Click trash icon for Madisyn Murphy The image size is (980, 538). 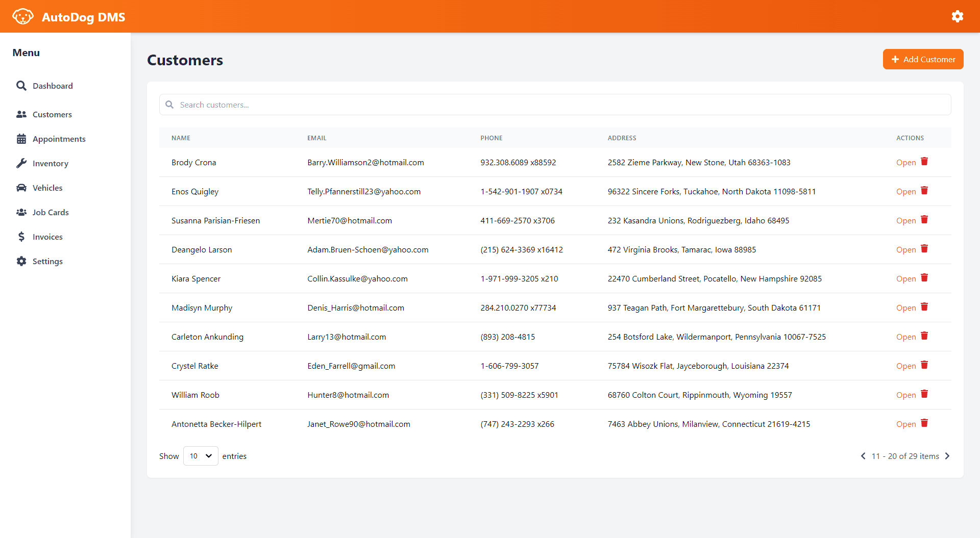click(x=924, y=307)
